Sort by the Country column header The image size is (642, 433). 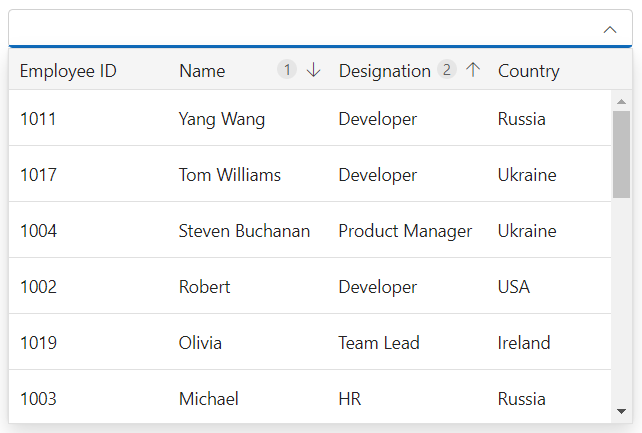tap(529, 71)
